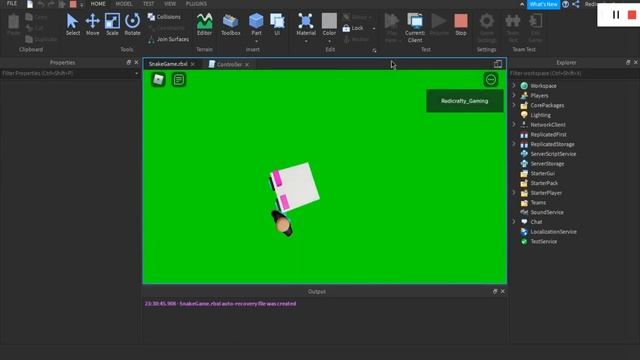Switch to the VIEW ribbon tab
640x360 pixels.
[170, 4]
